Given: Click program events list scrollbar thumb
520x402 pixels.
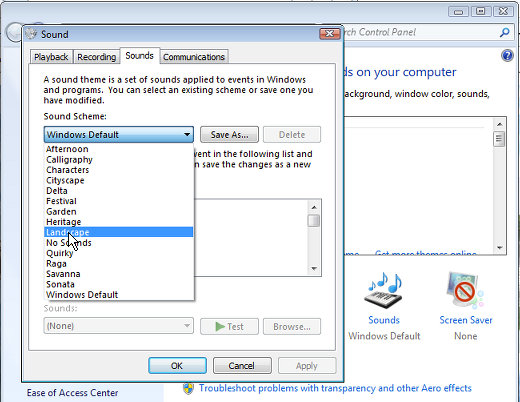Looking at the screenshot, I should pos(314,221).
